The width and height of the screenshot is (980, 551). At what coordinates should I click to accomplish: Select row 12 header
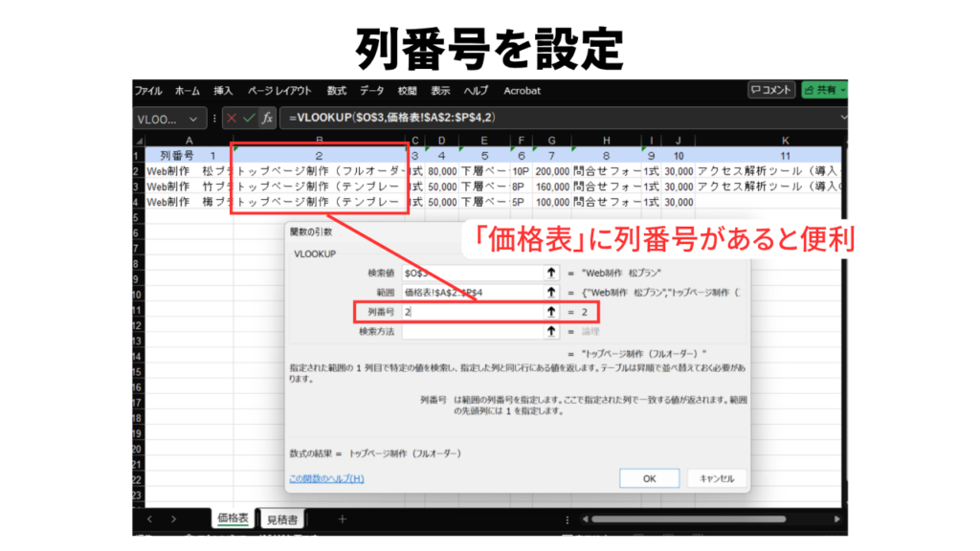(x=138, y=326)
